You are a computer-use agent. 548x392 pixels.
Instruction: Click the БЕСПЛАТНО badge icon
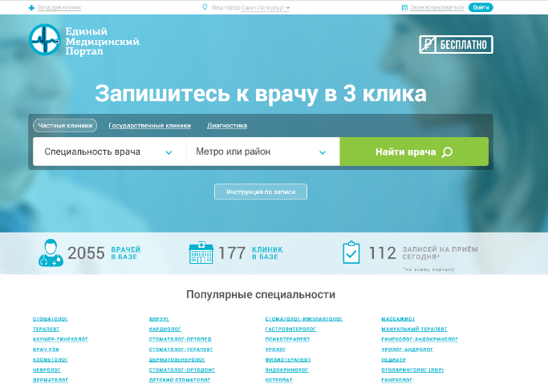[429, 45]
